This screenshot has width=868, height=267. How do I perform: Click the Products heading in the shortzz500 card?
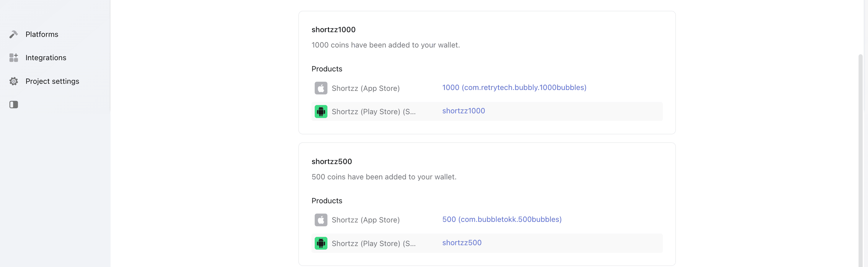coord(327,200)
